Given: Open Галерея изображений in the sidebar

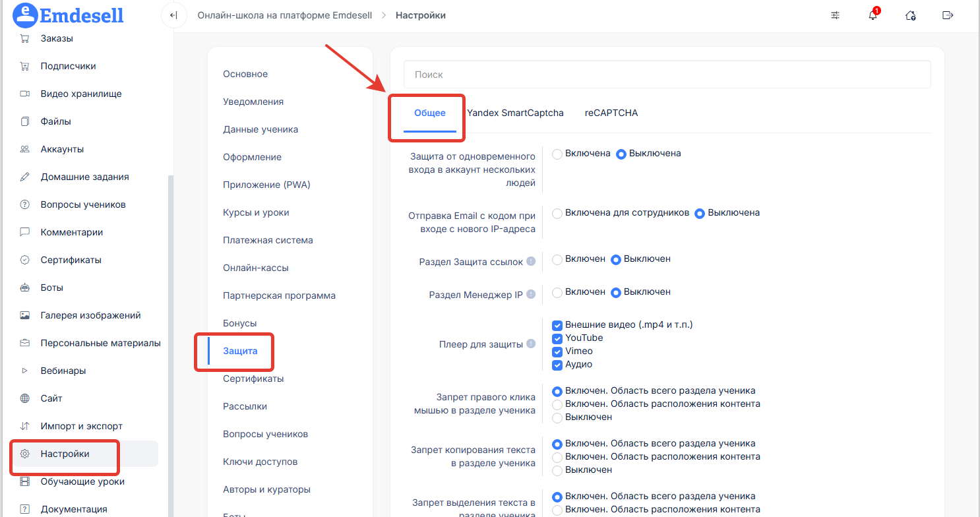Looking at the screenshot, I should click(90, 315).
